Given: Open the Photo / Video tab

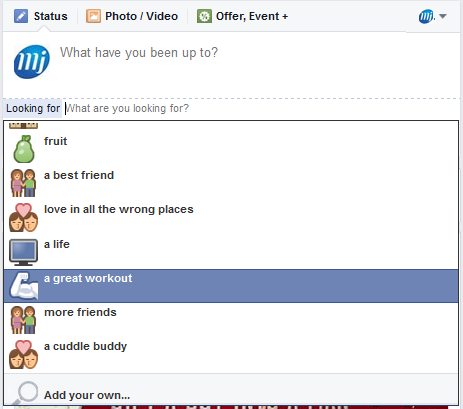Looking at the screenshot, I should point(132,16).
